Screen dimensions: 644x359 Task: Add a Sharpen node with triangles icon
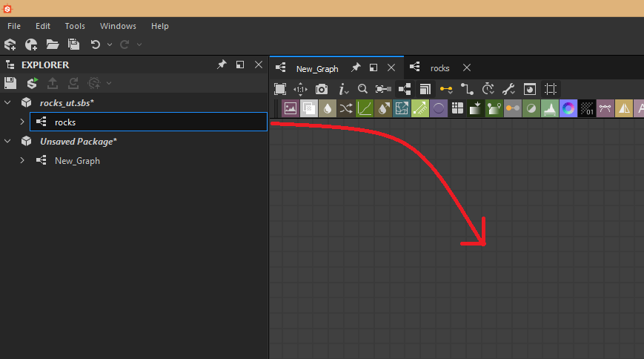624,108
